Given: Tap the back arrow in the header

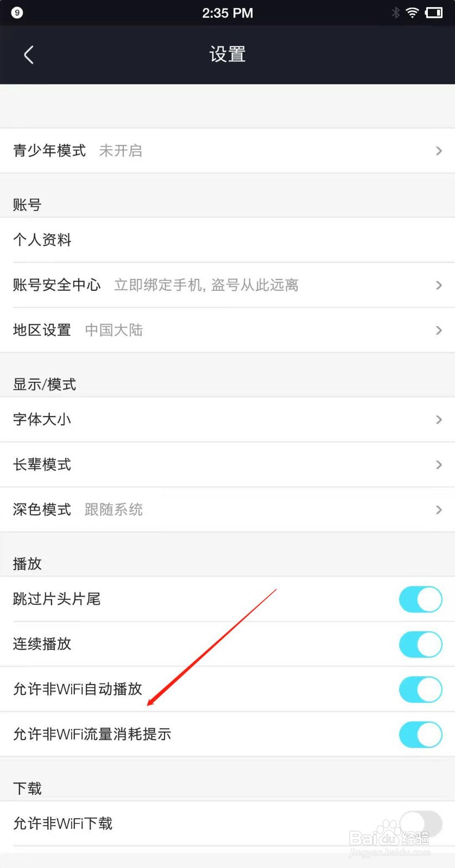Looking at the screenshot, I should coord(29,55).
